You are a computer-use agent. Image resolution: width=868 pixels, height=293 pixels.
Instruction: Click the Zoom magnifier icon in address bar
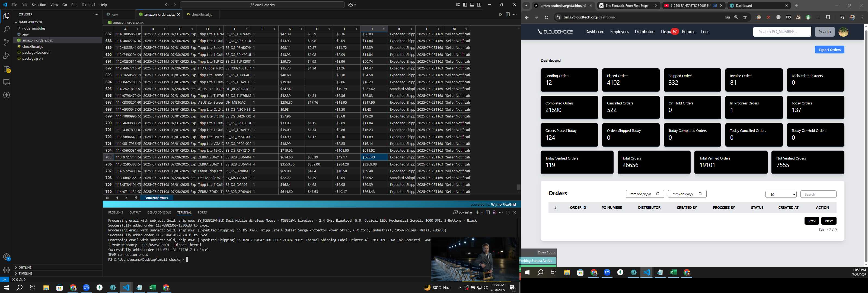click(x=736, y=17)
